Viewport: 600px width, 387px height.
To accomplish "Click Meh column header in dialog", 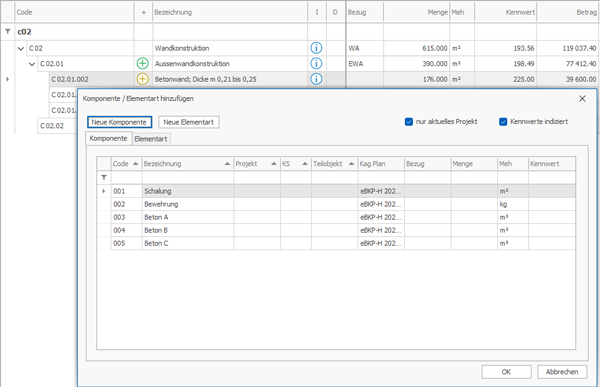I will pyautogui.click(x=513, y=164).
